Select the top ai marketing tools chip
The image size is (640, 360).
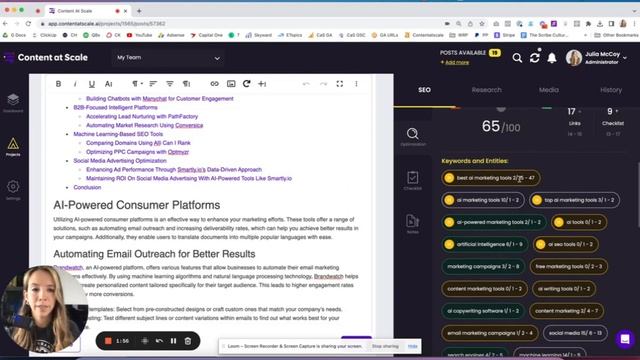574,200
